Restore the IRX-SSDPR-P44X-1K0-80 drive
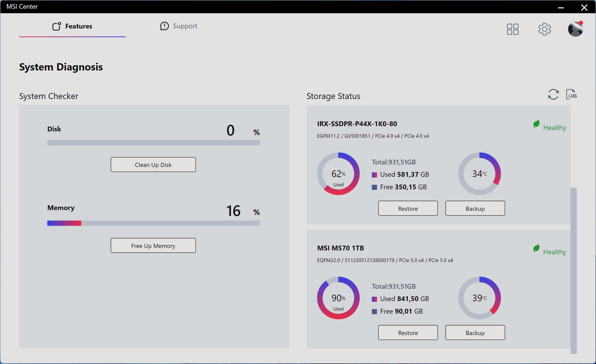 coord(408,208)
